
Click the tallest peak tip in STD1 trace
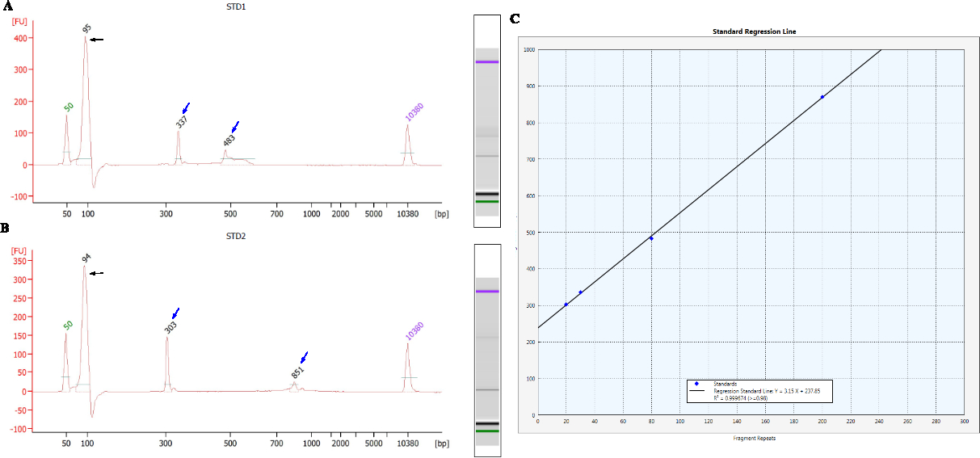pos(85,37)
